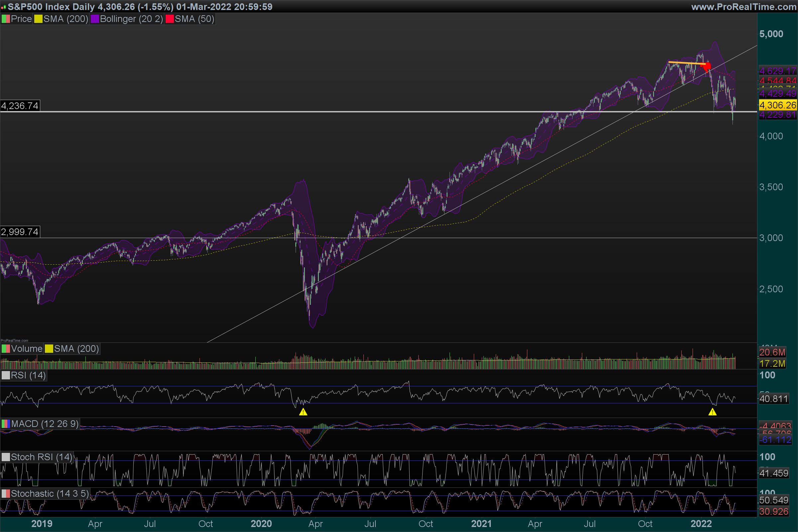Click the yellow warning triangle under RSI near 2022

coord(712,412)
